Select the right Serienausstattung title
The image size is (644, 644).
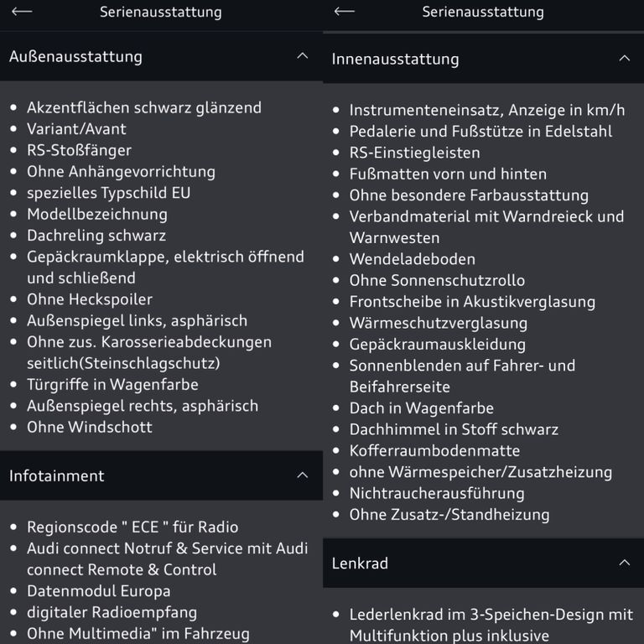pos(483,12)
